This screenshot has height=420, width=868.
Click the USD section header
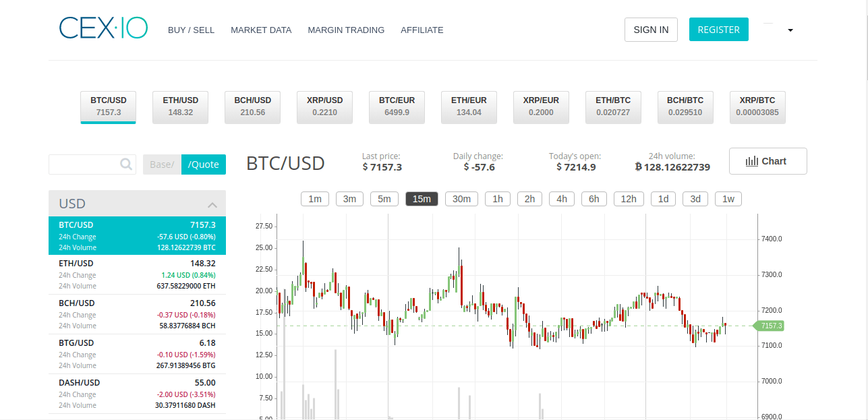click(x=137, y=203)
